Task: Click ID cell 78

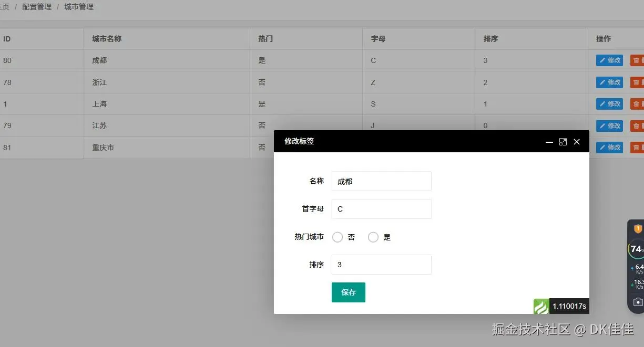Action: point(42,82)
